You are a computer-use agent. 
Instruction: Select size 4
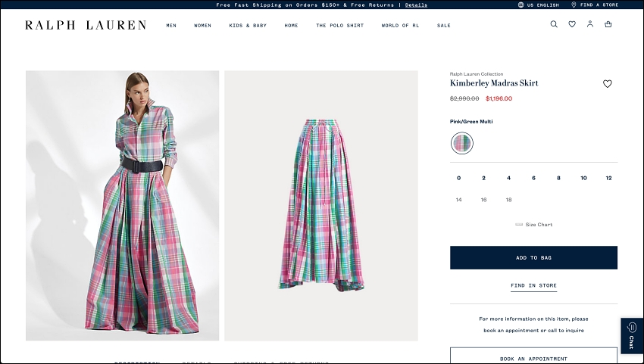508,178
